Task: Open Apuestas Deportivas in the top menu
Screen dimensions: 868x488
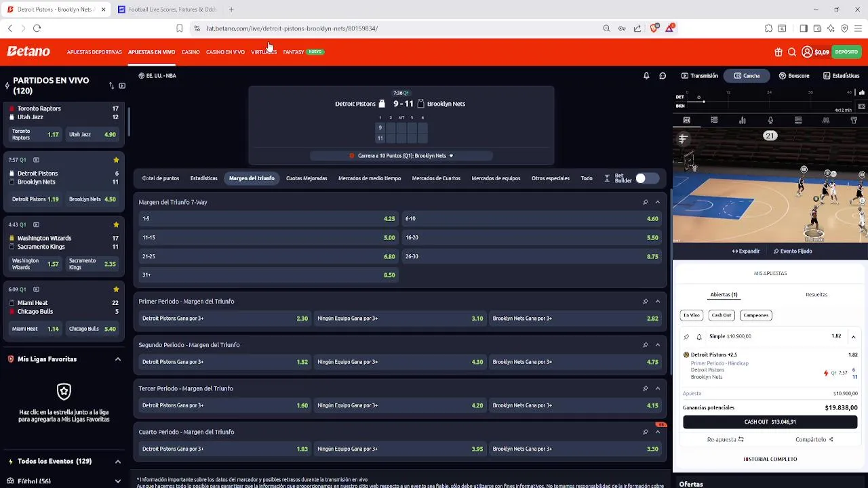Action: click(94, 52)
